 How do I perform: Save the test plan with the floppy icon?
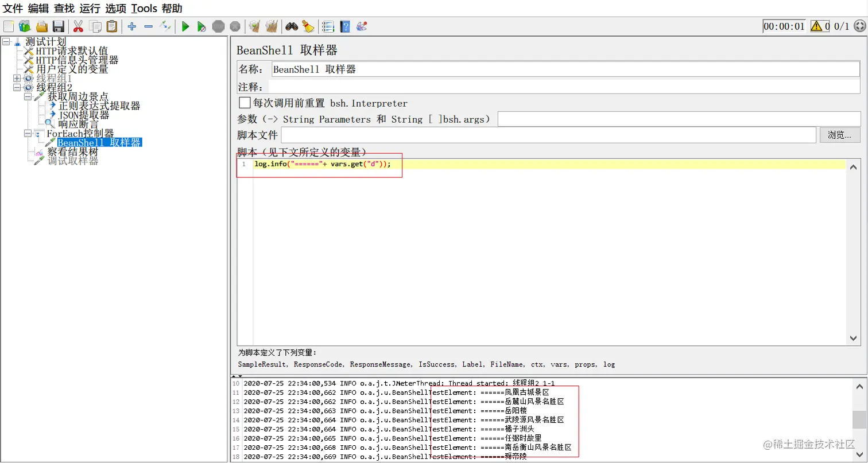click(x=58, y=26)
